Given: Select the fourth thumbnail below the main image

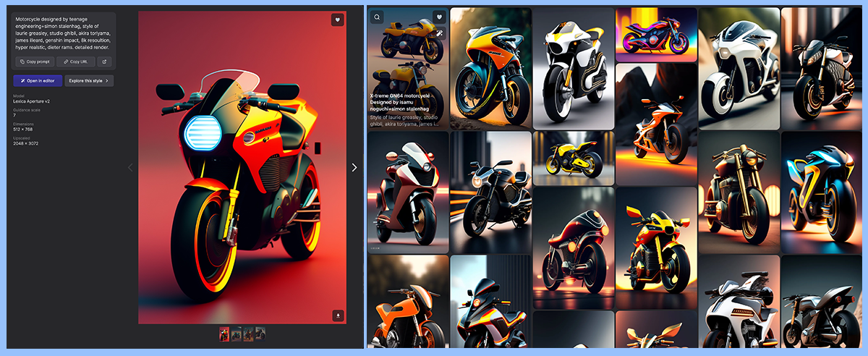Looking at the screenshot, I should (260, 334).
